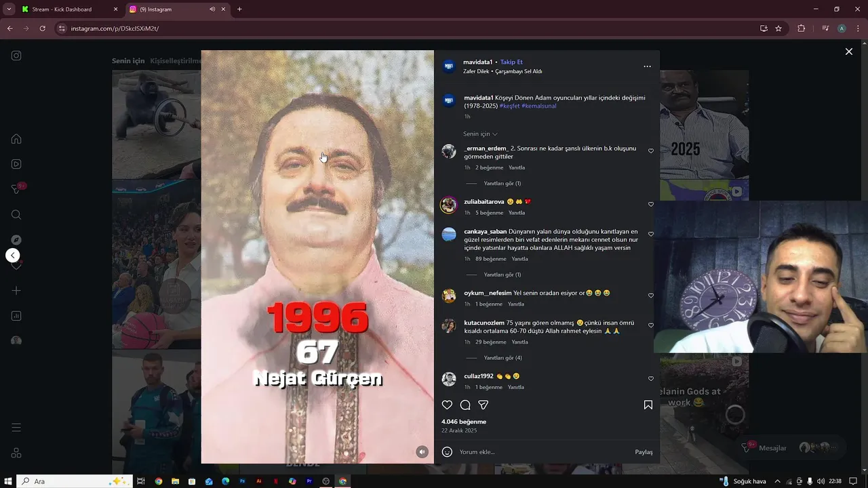Save the post with the bookmark icon

[648, 405]
